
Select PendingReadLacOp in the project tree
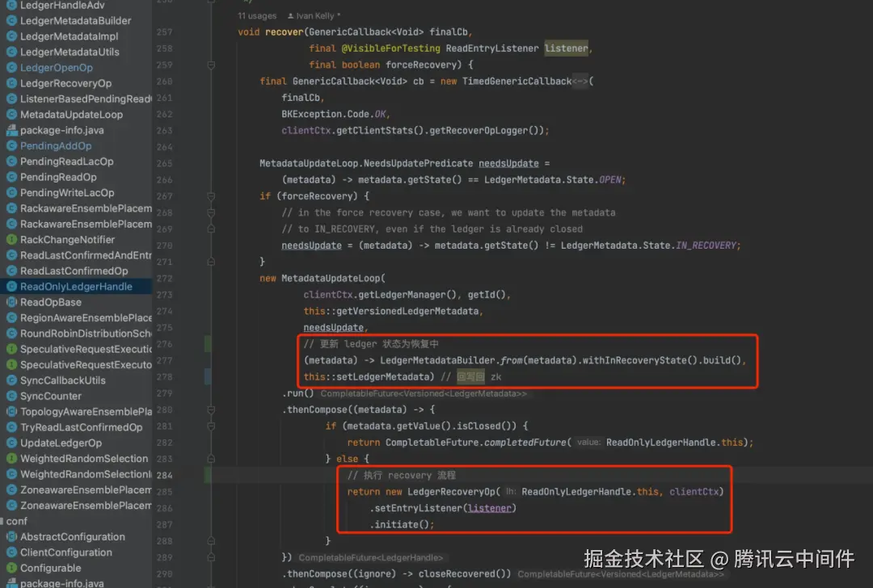(x=67, y=162)
